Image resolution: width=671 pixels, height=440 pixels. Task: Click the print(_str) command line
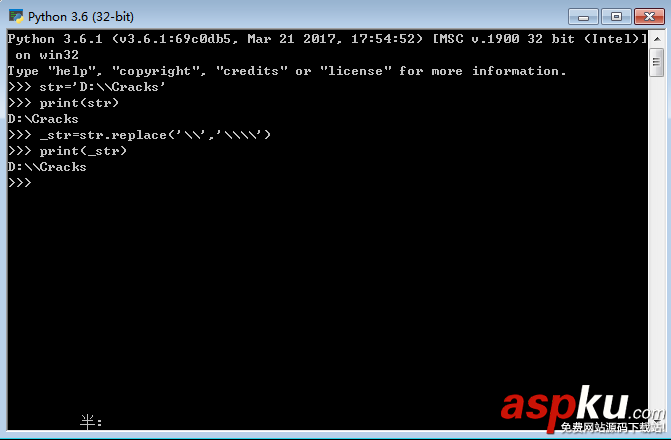(x=67, y=151)
